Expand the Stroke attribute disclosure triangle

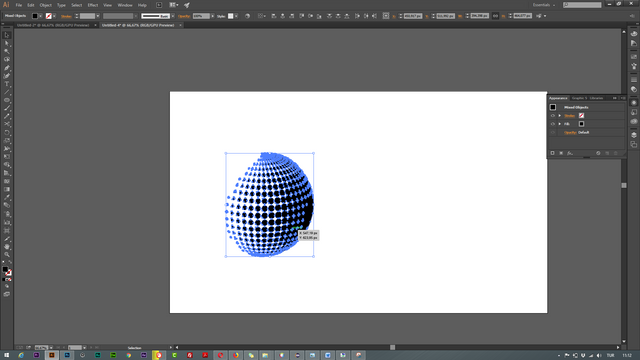tap(560, 116)
